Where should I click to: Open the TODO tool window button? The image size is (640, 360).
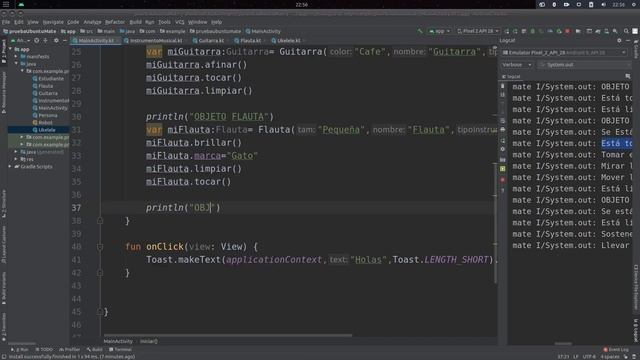coord(44,349)
